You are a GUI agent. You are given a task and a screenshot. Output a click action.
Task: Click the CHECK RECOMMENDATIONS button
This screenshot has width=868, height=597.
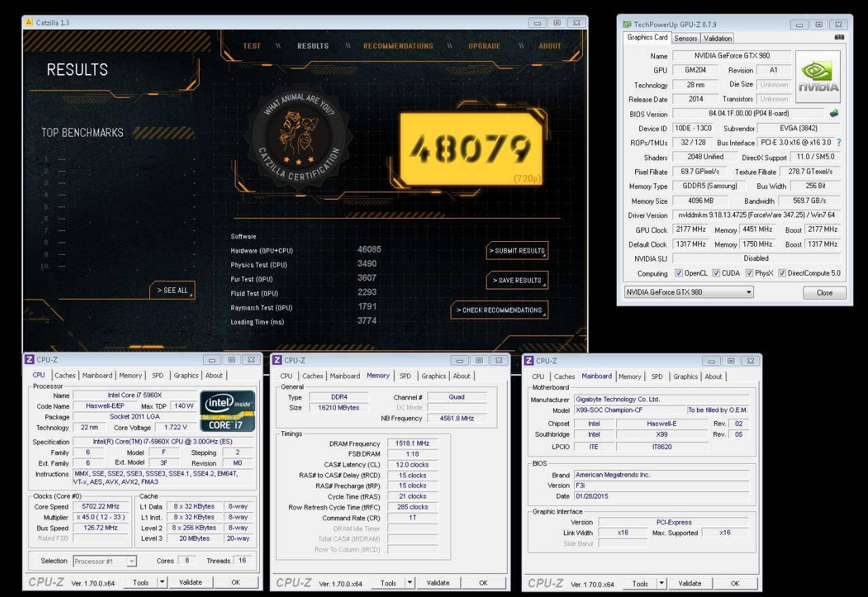[499, 310]
